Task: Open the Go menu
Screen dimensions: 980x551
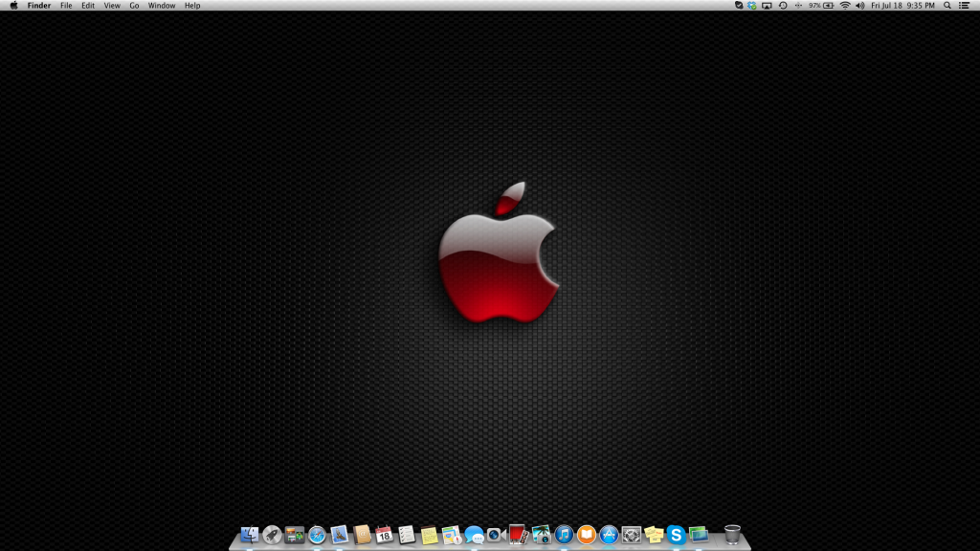Action: coord(134,6)
